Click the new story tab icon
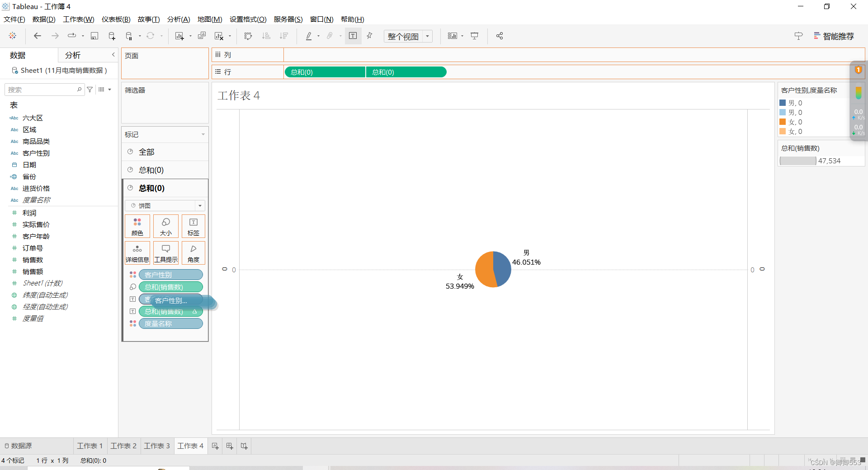The width and height of the screenshot is (868, 470). (244, 446)
